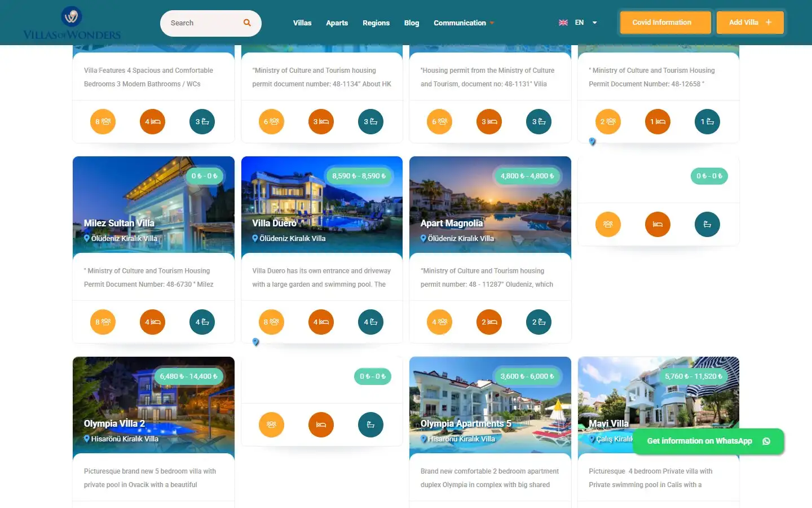The image size is (812, 508).
Task: Open the Aparts menu item
Action: 337,23
